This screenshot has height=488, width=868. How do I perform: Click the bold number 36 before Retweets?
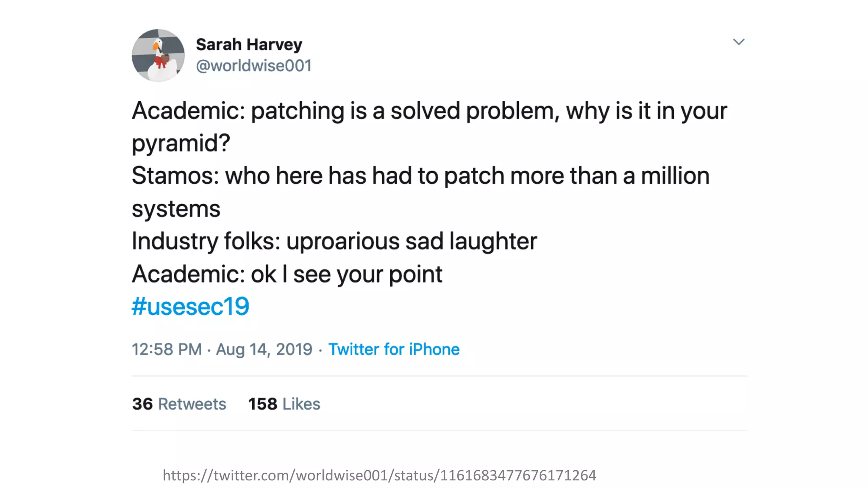(142, 404)
